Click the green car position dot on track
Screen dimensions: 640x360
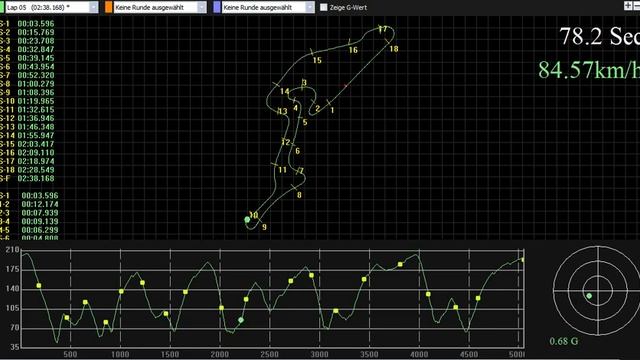(x=247, y=220)
